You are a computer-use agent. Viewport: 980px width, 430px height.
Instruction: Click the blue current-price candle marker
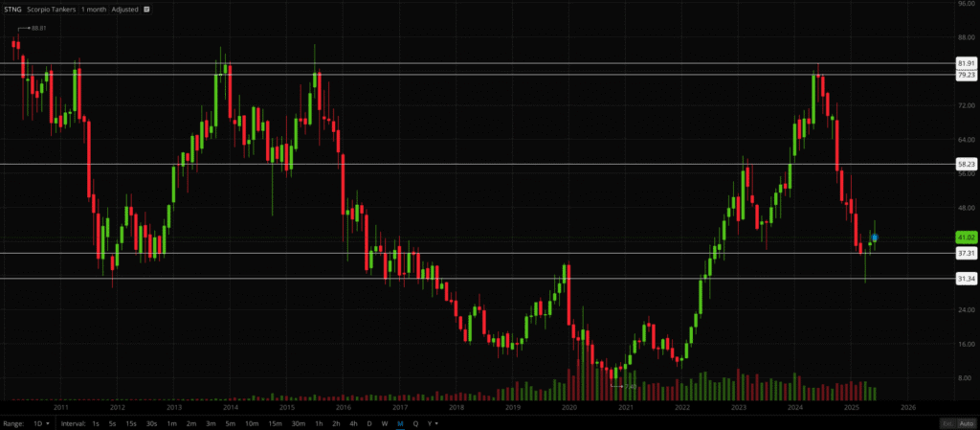[875, 237]
